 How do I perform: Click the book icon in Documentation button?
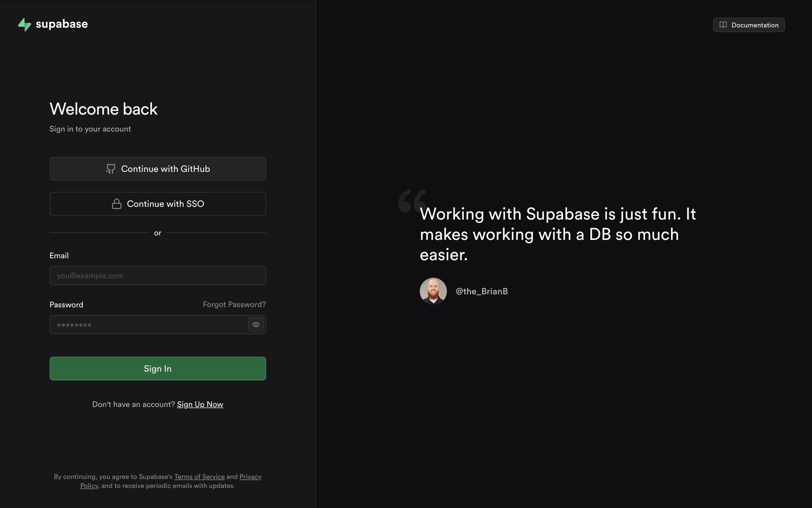(723, 25)
